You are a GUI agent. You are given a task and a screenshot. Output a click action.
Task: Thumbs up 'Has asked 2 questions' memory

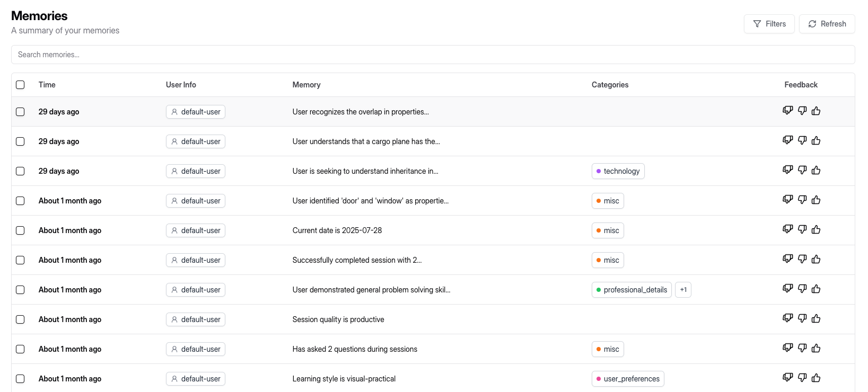[816, 349]
